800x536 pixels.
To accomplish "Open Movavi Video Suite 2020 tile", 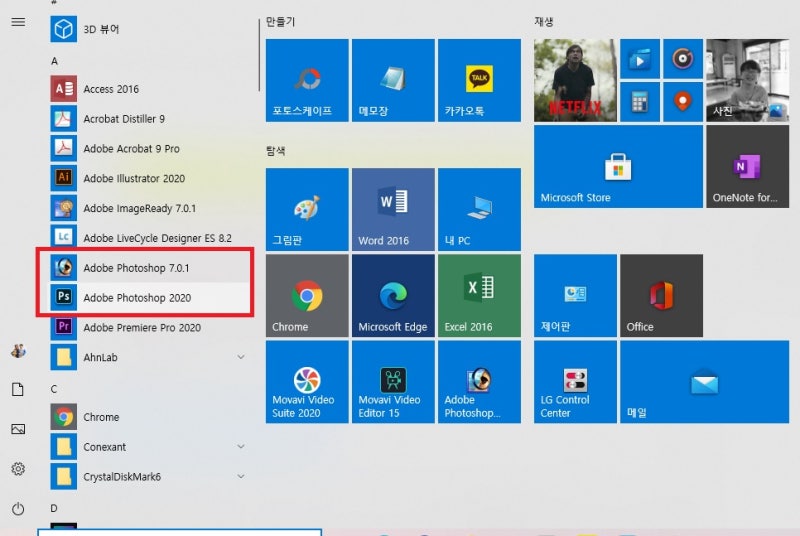I will 307,382.
